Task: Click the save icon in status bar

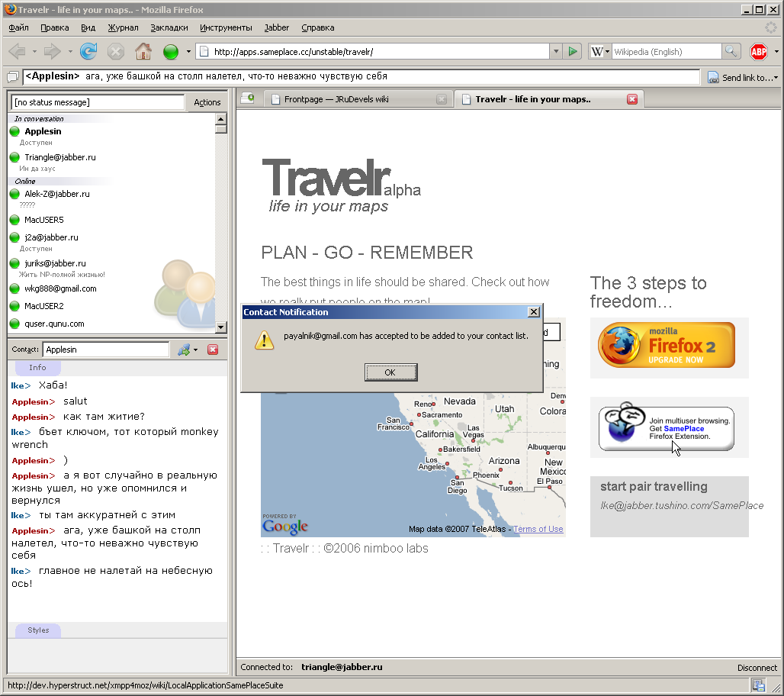Action: (x=758, y=686)
